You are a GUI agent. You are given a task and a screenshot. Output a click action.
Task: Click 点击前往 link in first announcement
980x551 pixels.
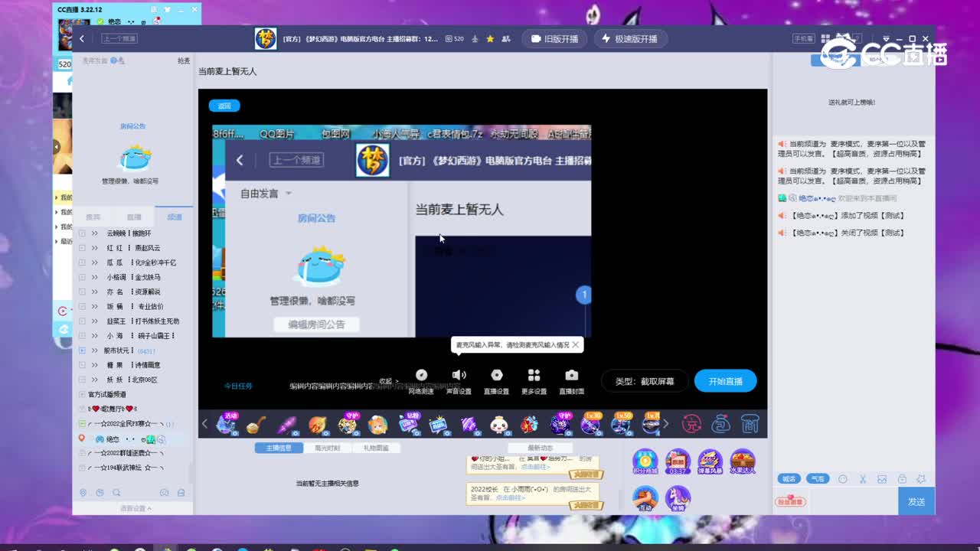pyautogui.click(x=534, y=467)
